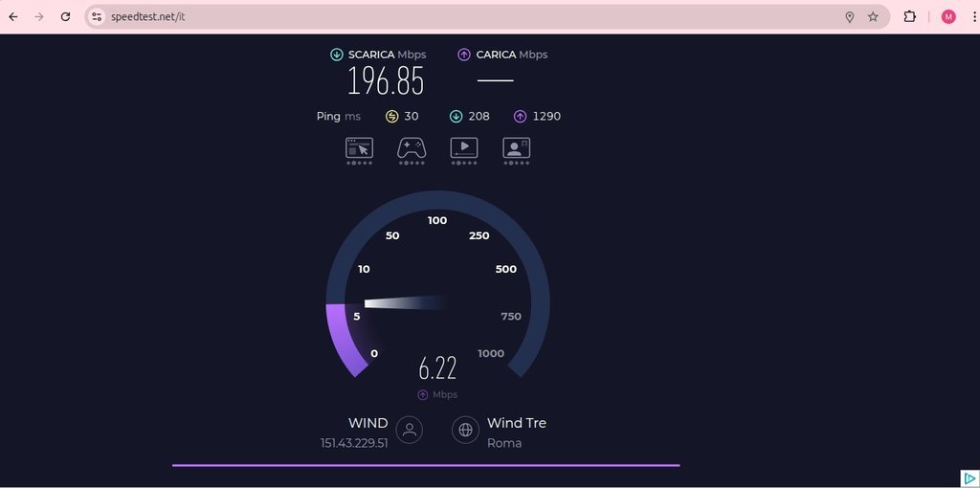This screenshot has height=488, width=980.
Task: Click the 500 mark on the gauge
Action: tap(506, 269)
